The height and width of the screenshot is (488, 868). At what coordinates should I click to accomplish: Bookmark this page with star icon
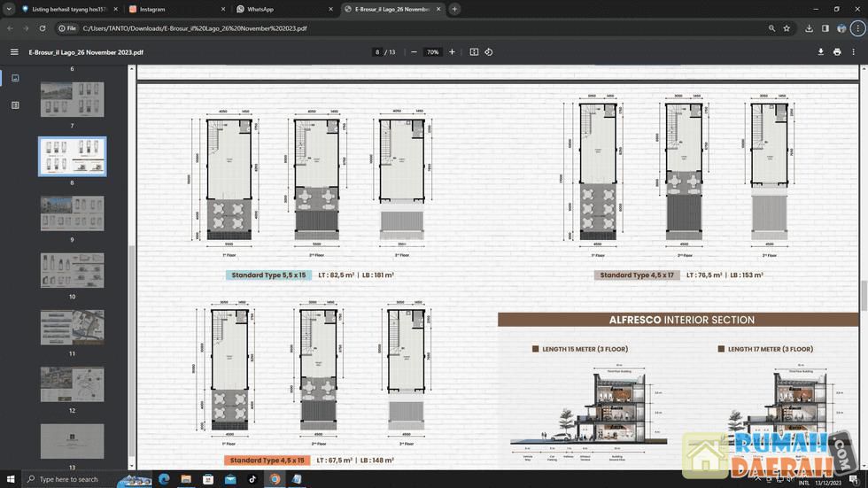[x=787, y=28]
